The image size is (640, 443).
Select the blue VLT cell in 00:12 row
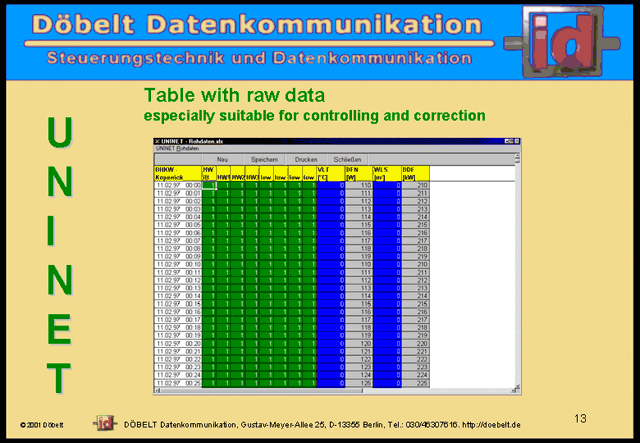pyautogui.click(x=331, y=280)
